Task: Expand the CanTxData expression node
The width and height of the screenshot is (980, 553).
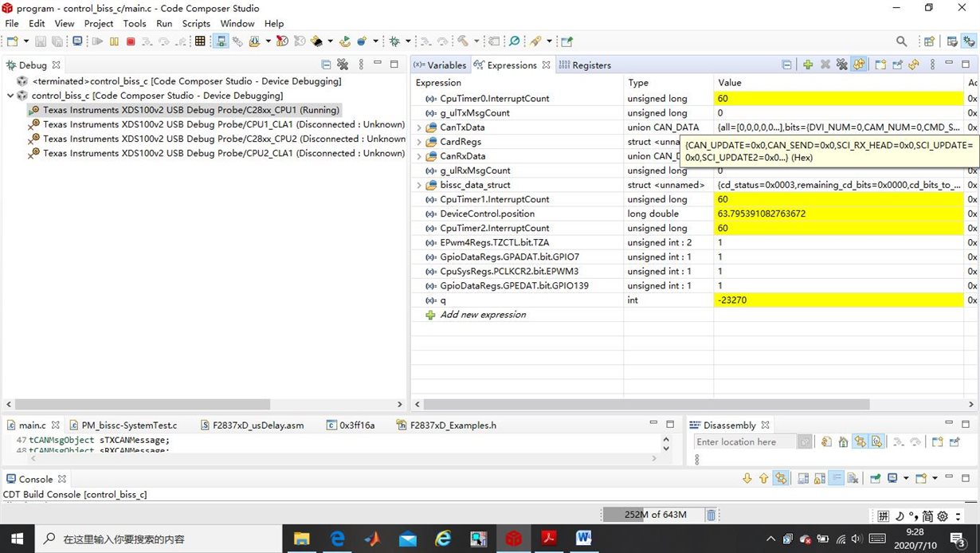Action: [419, 127]
